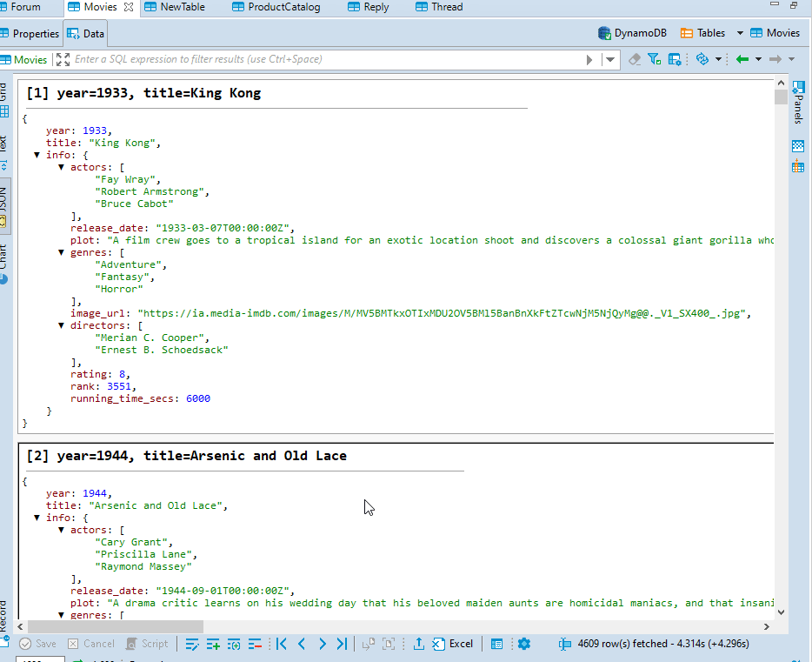Viewport: 812px width, 662px height.
Task: Open the navigation history dropdown arrow
Action: point(758,58)
